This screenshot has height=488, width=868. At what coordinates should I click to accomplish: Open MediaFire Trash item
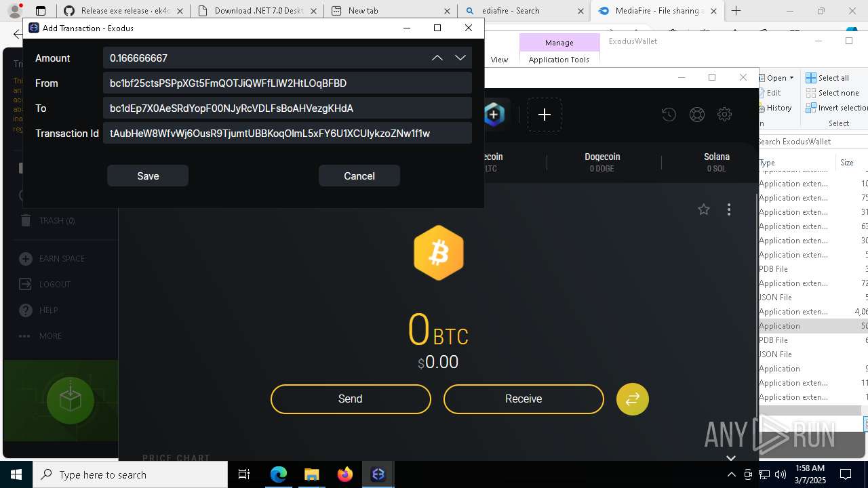point(47,220)
